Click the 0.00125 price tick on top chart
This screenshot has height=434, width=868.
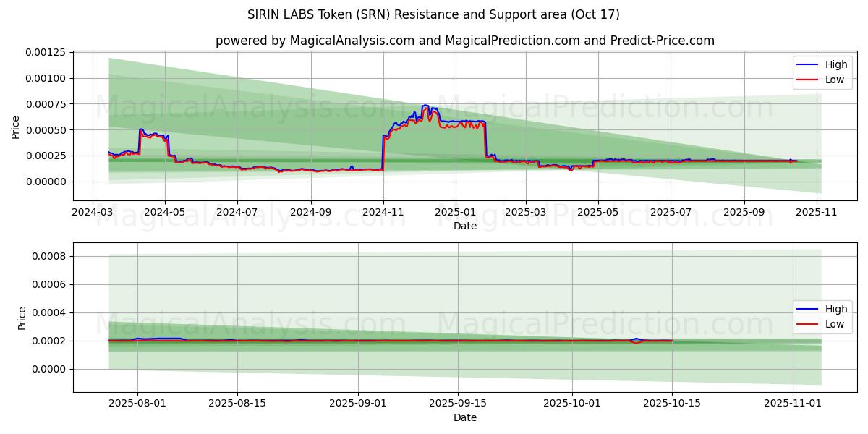(x=47, y=52)
